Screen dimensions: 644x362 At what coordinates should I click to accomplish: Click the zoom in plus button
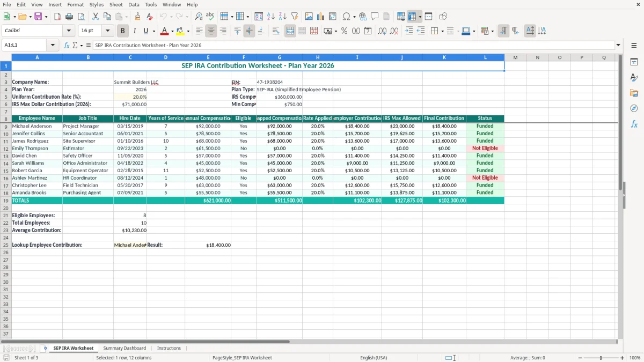623,358
